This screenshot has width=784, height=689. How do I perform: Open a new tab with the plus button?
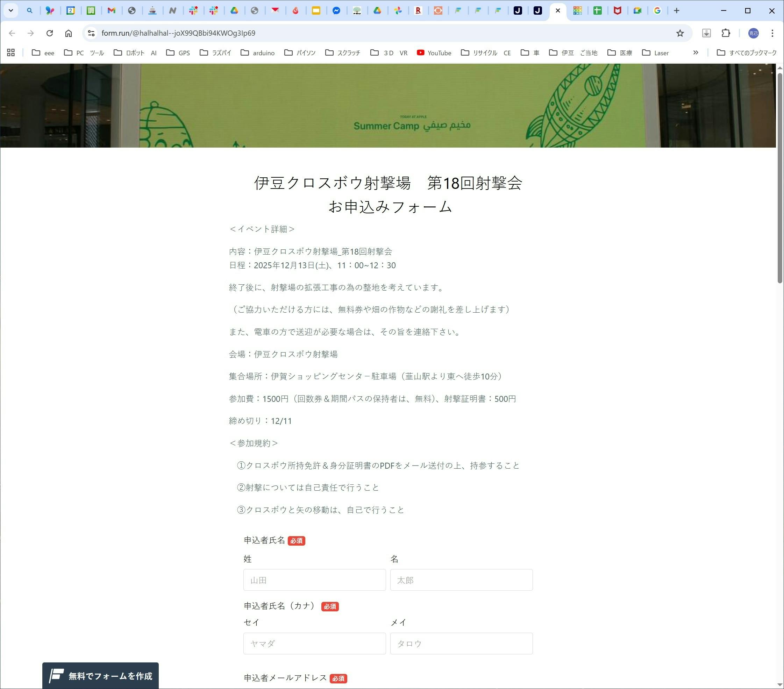(677, 10)
